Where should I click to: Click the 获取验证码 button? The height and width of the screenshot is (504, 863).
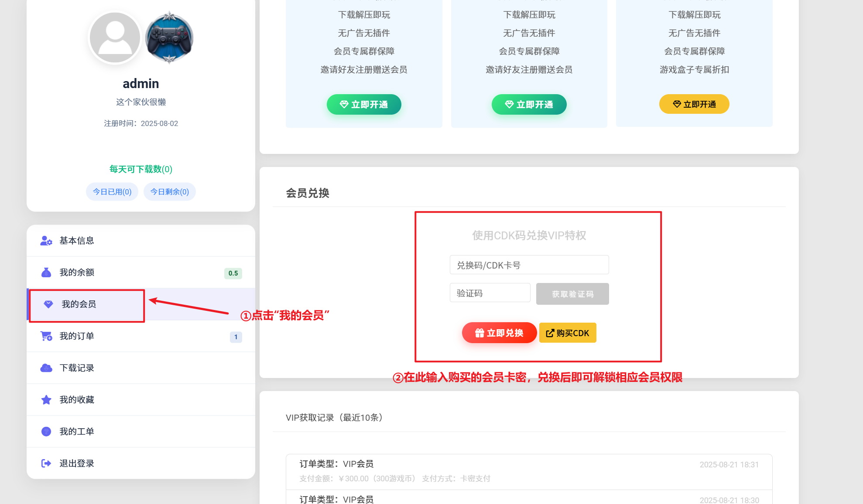572,294
